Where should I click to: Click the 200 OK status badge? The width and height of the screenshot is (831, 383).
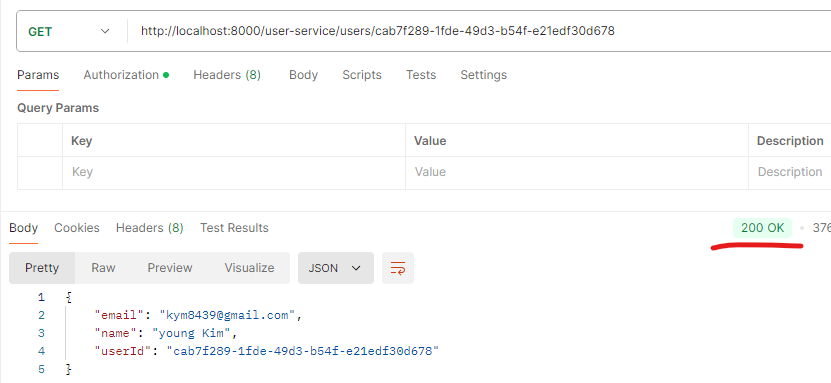coord(762,228)
